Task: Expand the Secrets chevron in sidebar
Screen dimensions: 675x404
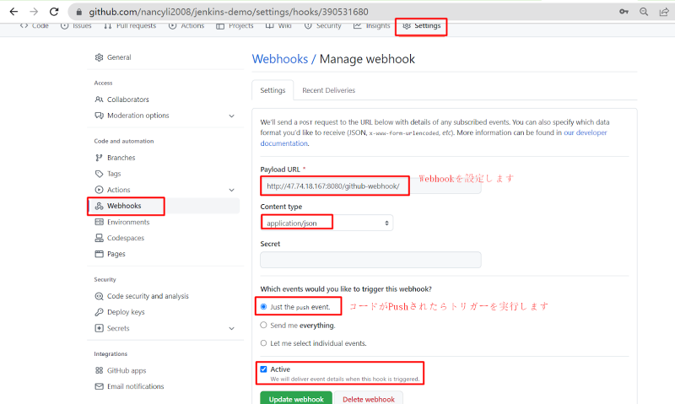Action: click(232, 329)
